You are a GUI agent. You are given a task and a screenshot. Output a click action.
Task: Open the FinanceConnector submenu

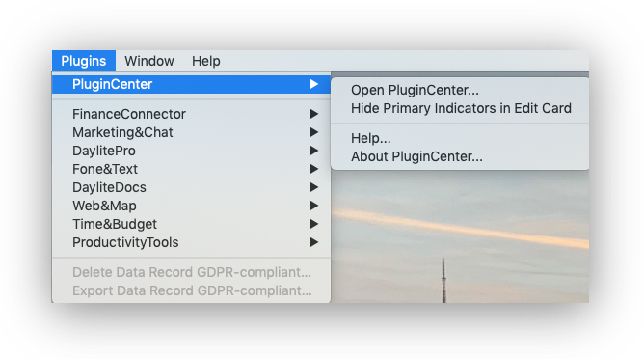[192, 114]
